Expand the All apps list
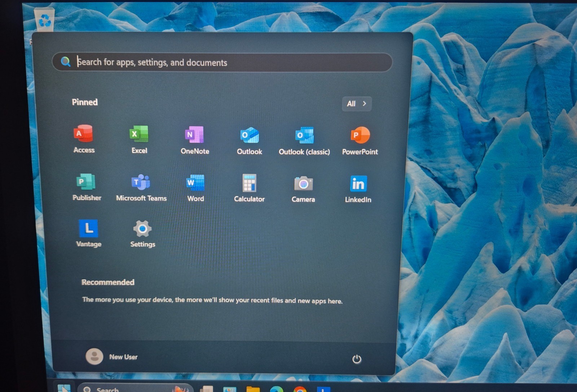Viewport: 577px width, 392px height. point(356,104)
